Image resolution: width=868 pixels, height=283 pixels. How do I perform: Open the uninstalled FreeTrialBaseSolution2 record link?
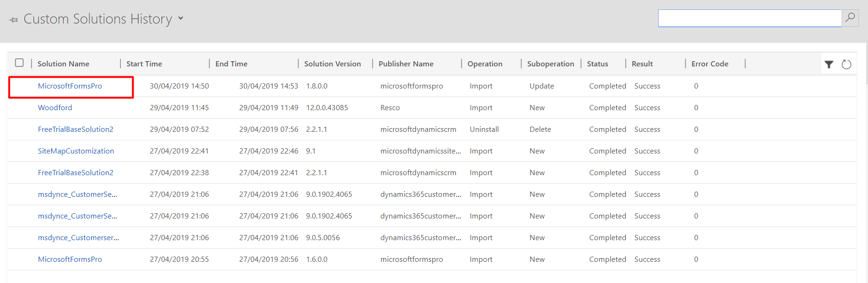tap(76, 129)
